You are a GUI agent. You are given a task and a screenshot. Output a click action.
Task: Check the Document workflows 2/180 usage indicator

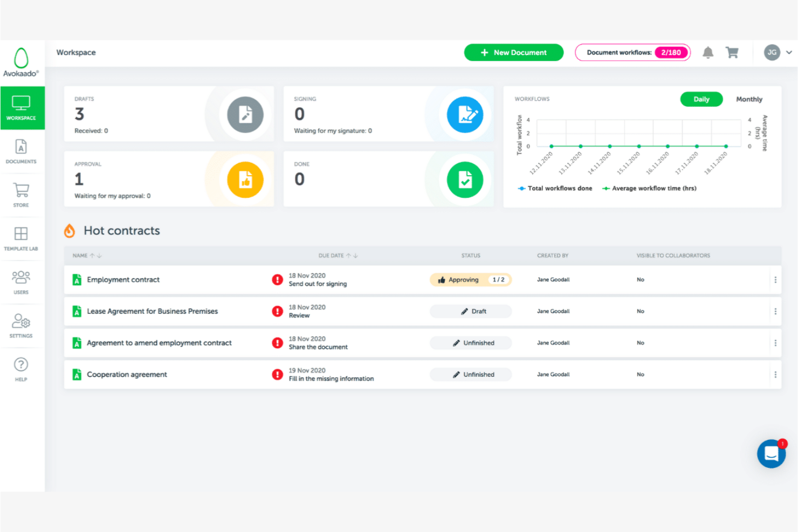[x=632, y=52]
